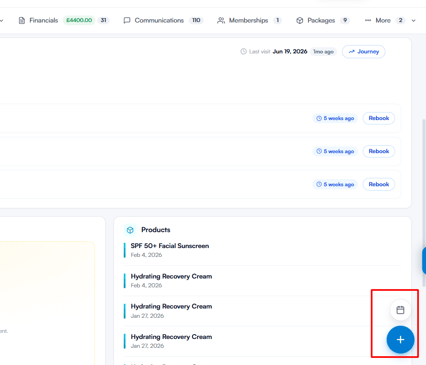Click the Products cube icon
Screen dimensions: 426x365
(130, 230)
